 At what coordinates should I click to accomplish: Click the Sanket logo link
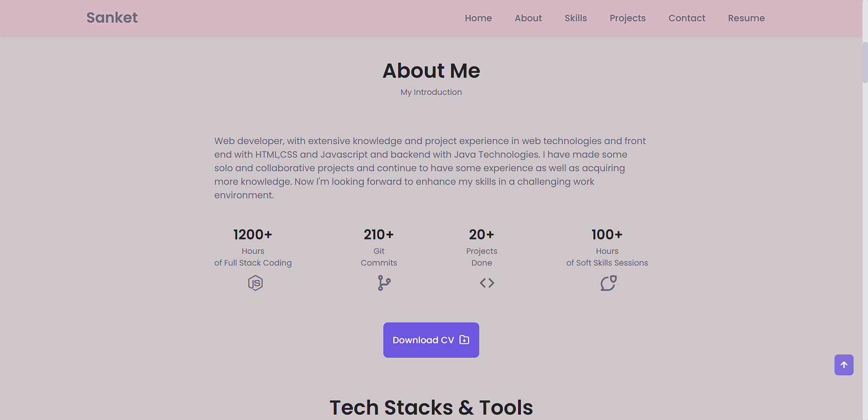[x=111, y=18]
